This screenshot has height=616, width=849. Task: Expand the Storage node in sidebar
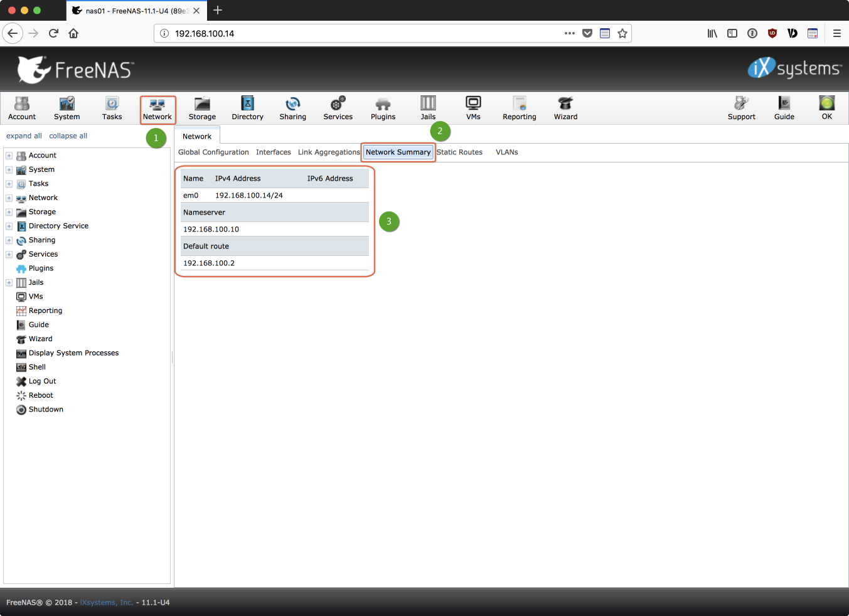click(9, 212)
